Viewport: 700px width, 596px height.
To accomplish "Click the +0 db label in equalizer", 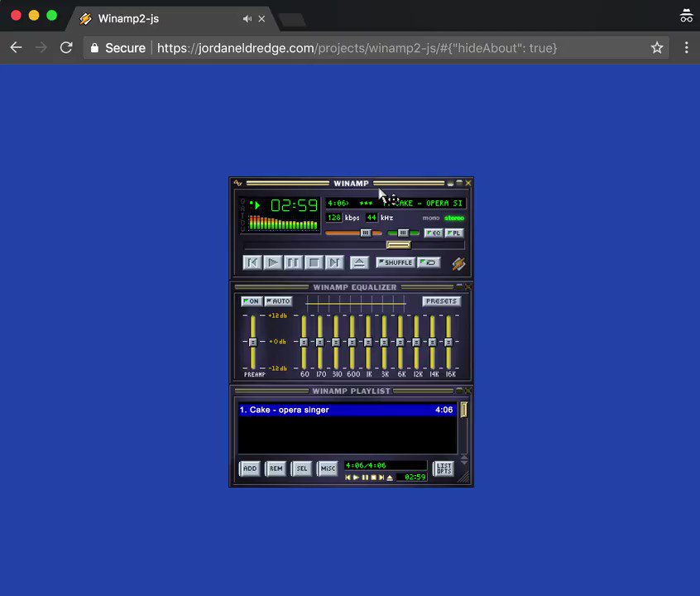I will click(278, 341).
